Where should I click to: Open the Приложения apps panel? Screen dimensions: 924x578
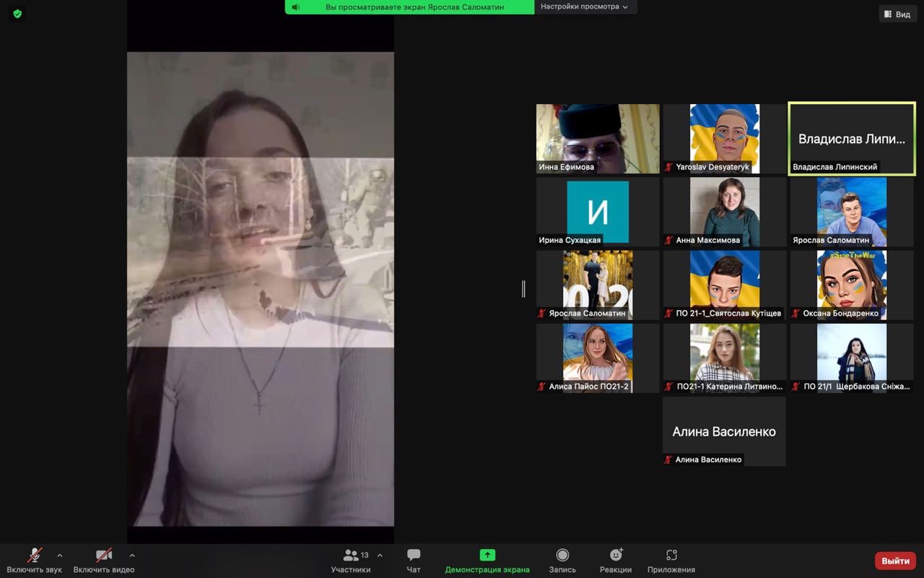click(671, 560)
